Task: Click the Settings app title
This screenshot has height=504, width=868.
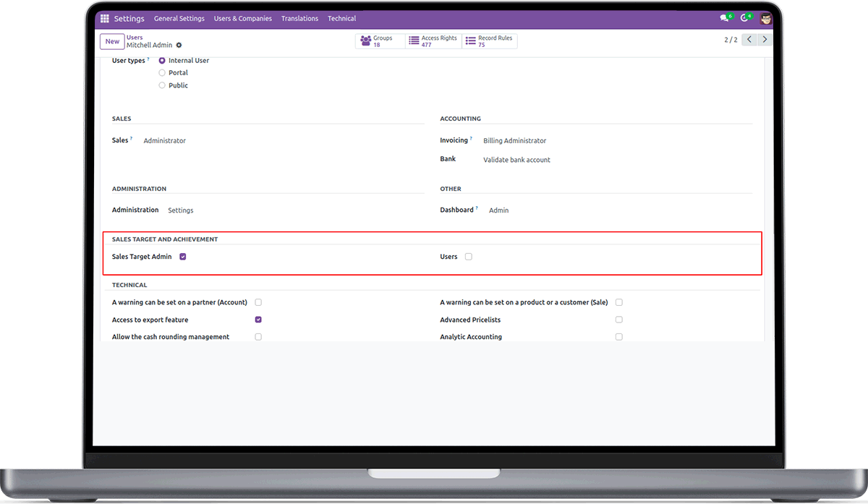Action: [x=129, y=19]
